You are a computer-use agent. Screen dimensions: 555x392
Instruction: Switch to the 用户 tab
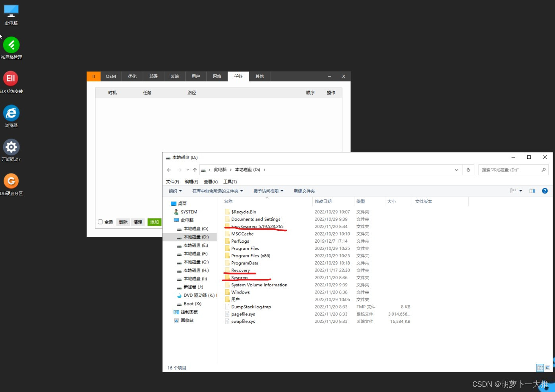[x=196, y=76]
